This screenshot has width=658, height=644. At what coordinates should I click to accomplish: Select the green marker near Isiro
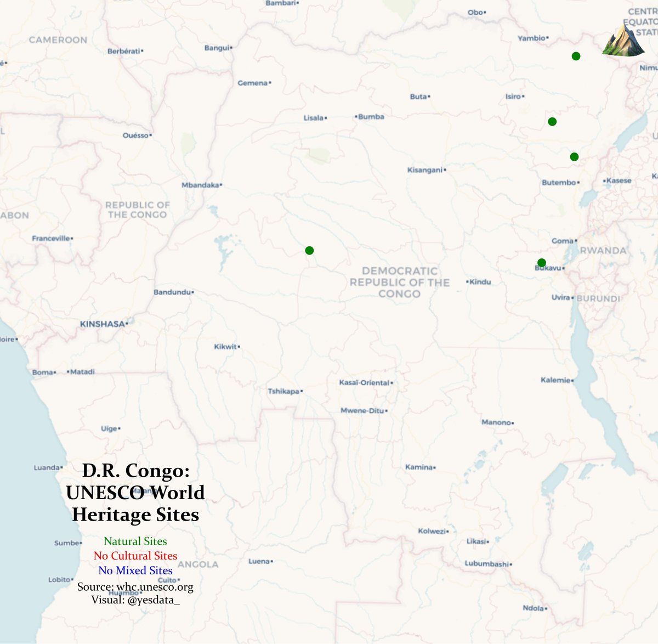552,121
